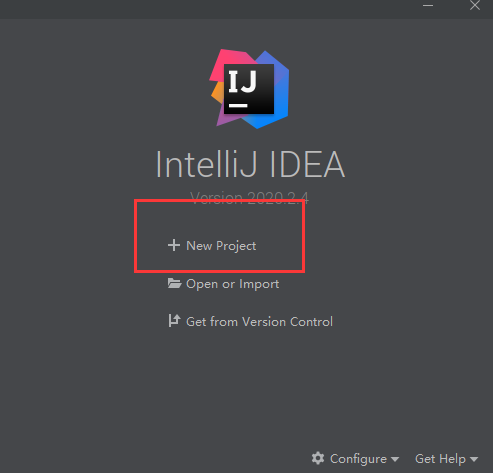Viewport: 493px width, 473px height.
Task: Click the IntelliJ IDEA IJ logo
Action: (x=249, y=89)
